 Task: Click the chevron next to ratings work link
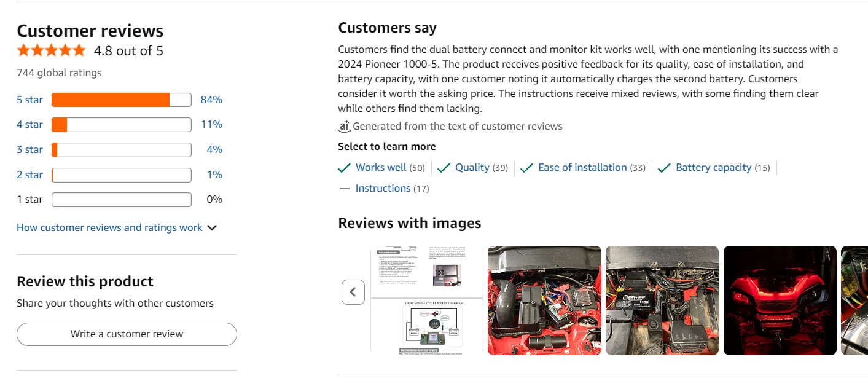[212, 228]
